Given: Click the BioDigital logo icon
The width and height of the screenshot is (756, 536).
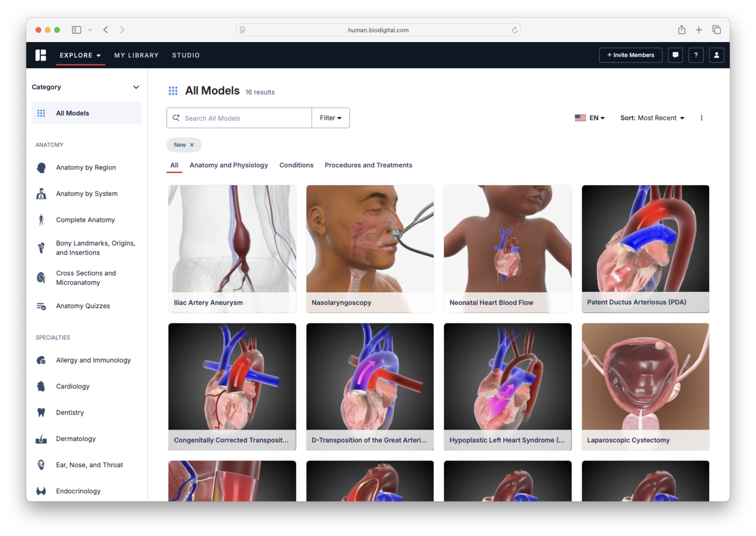Looking at the screenshot, I should (x=41, y=55).
